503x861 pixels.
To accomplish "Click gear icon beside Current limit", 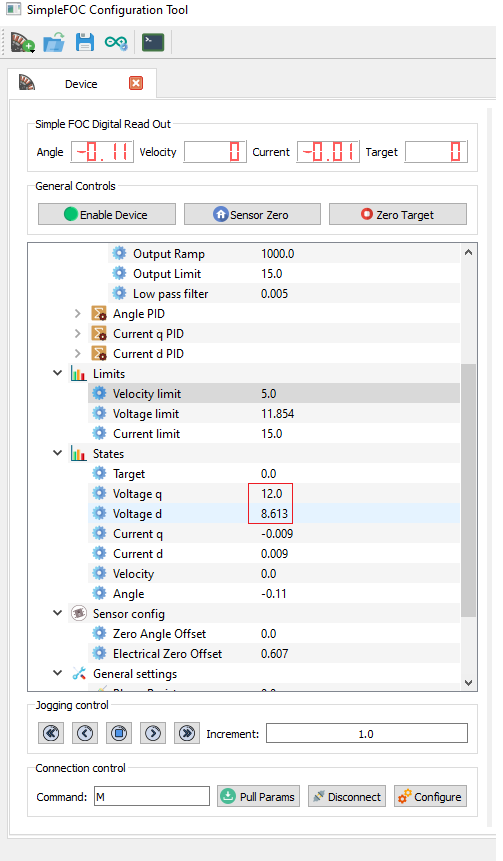I will (99, 433).
